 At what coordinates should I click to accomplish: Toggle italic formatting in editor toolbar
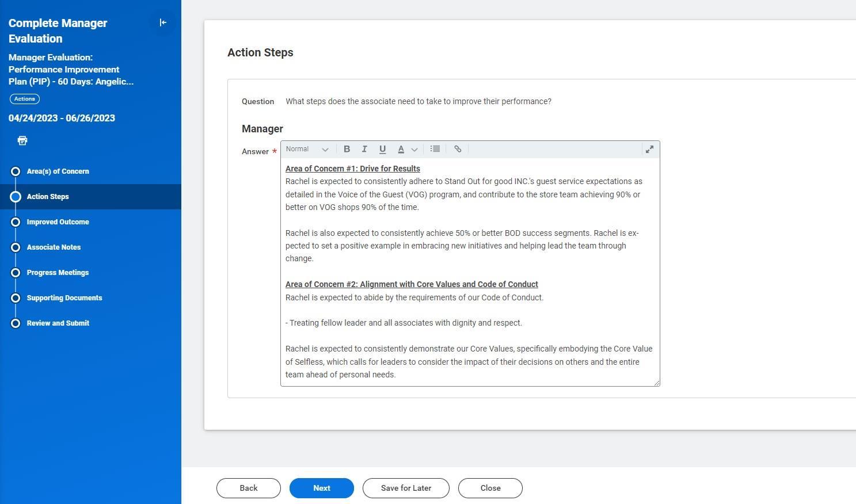[x=364, y=149]
